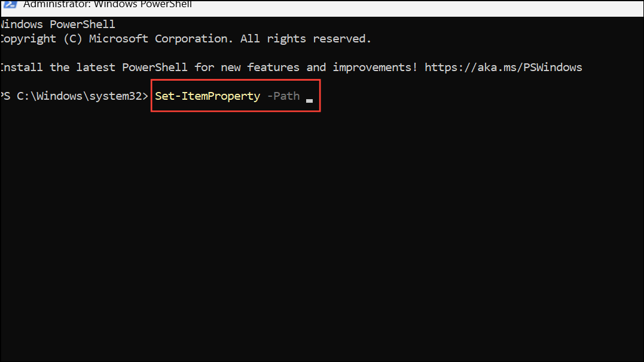The image size is (644, 362).
Task: Click the word Copyright in the console
Action: coord(28,39)
